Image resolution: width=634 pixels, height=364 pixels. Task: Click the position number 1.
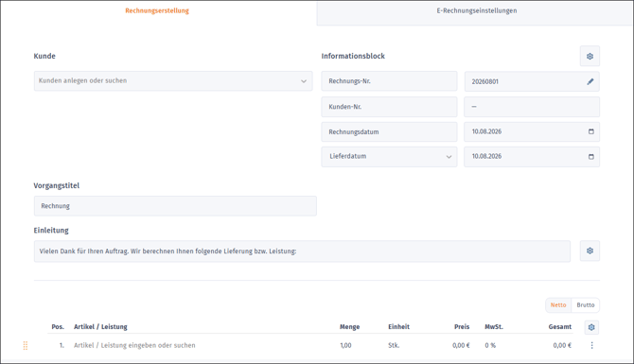pos(62,345)
